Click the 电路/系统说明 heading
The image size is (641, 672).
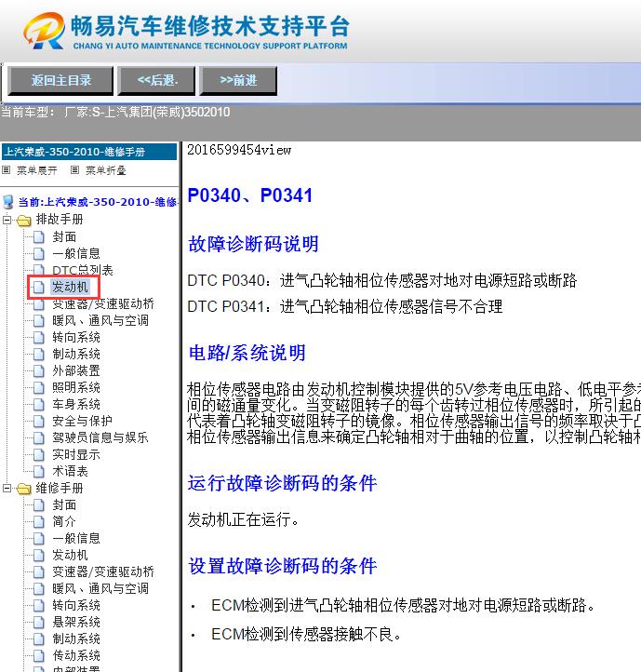coord(247,353)
